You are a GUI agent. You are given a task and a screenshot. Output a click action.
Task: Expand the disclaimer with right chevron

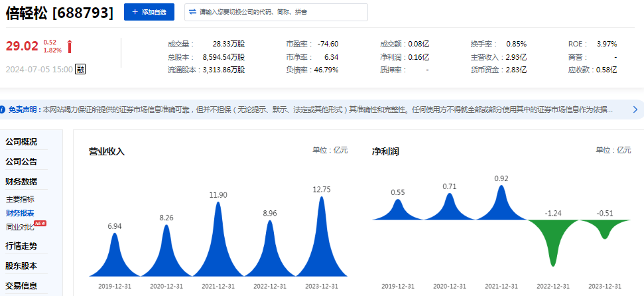point(635,110)
